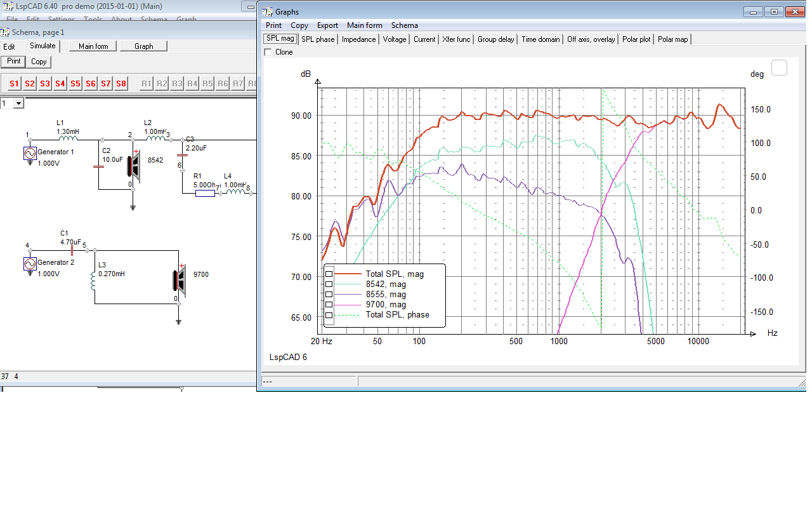The width and height of the screenshot is (812, 508).
Task: Click snapshot button S8 in Schema toolbar
Action: point(121,83)
